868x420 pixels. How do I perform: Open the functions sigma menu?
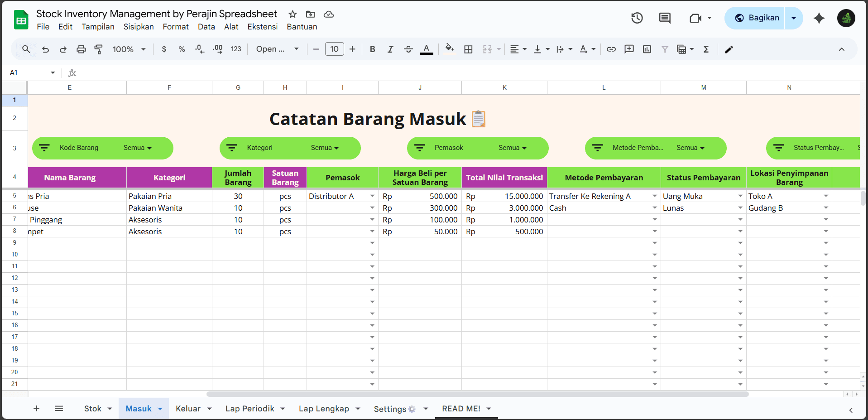[x=706, y=49]
